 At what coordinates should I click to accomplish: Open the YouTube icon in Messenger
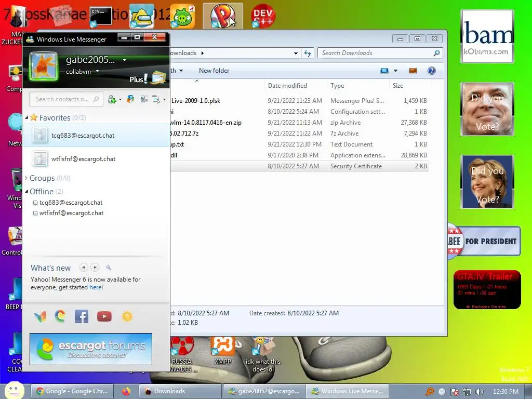point(104,316)
